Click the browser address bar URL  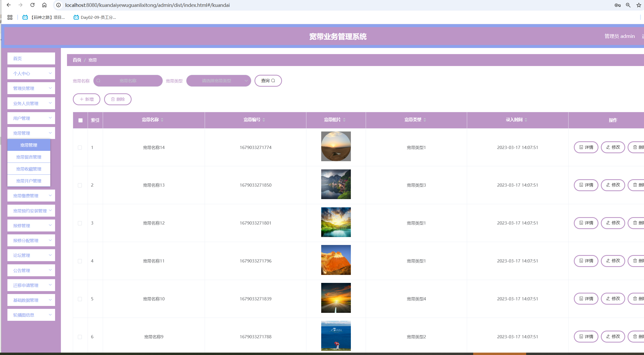pos(147,5)
